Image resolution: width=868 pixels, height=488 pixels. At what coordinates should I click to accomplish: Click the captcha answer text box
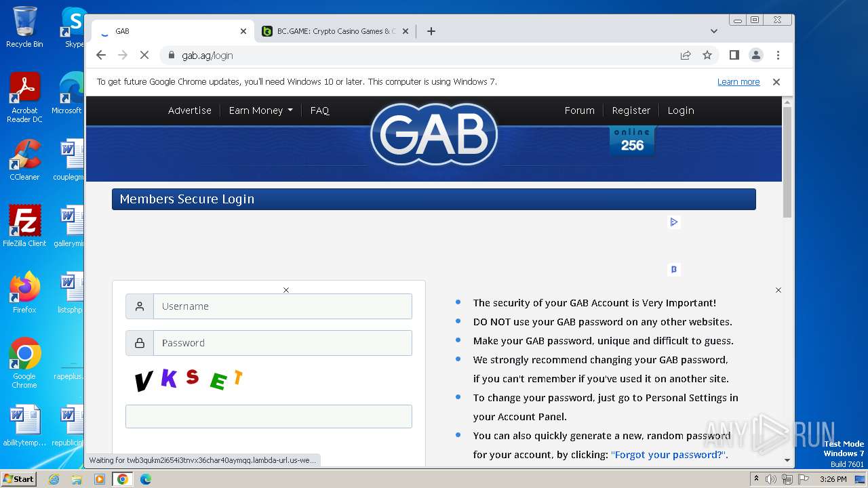pyautogui.click(x=269, y=416)
